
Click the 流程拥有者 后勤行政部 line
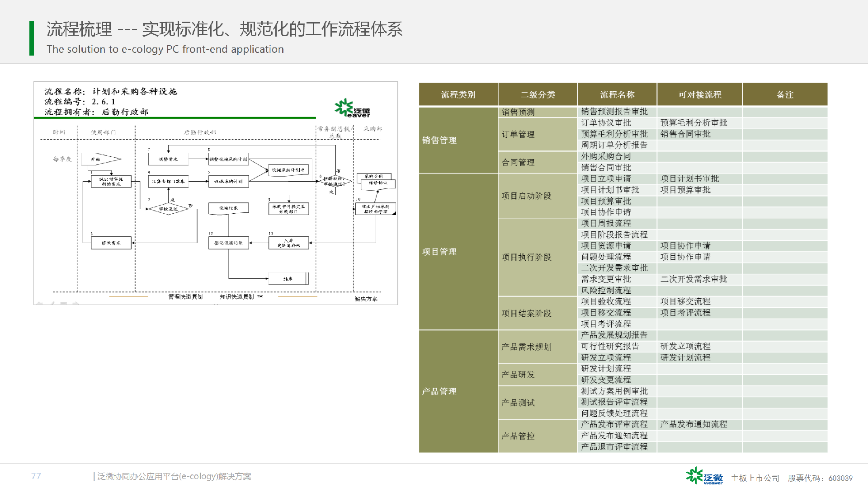pos(96,112)
